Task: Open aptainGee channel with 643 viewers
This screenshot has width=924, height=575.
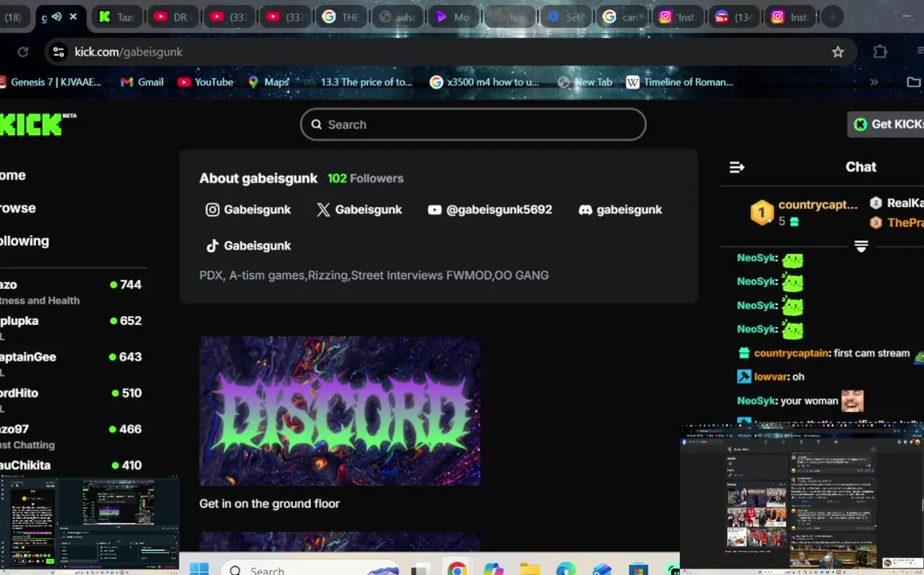Action: [x=71, y=363]
